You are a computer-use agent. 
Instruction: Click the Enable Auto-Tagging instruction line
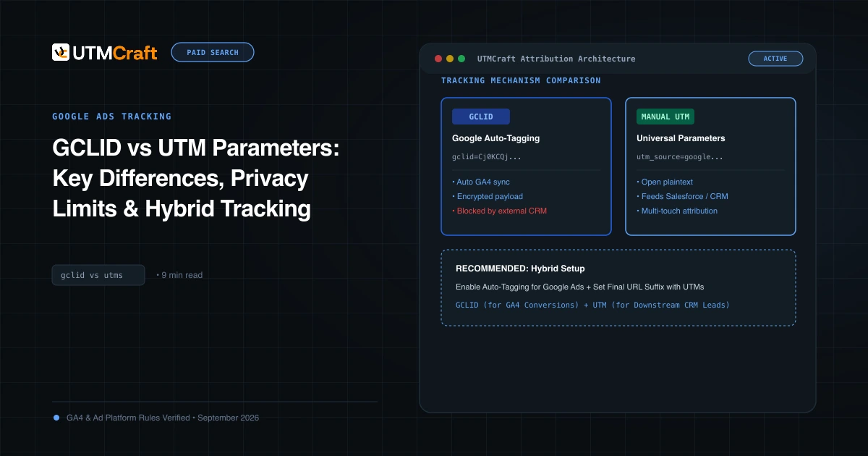coord(579,287)
